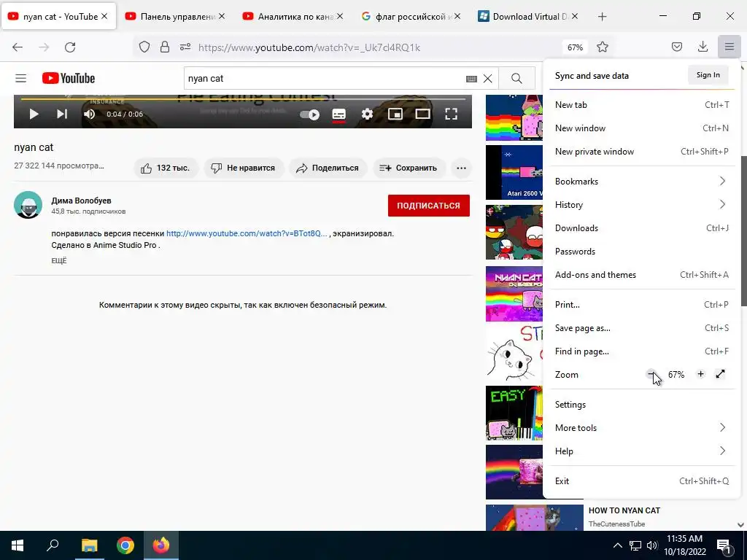Switch to Панель управления tab
This screenshot has width=747, height=560.
pos(175,17)
